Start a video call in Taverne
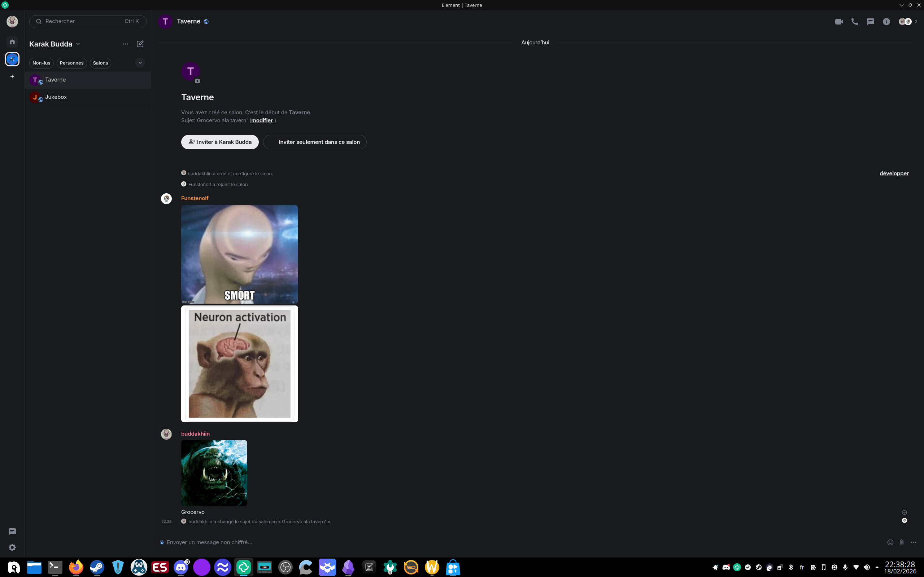 (838, 22)
